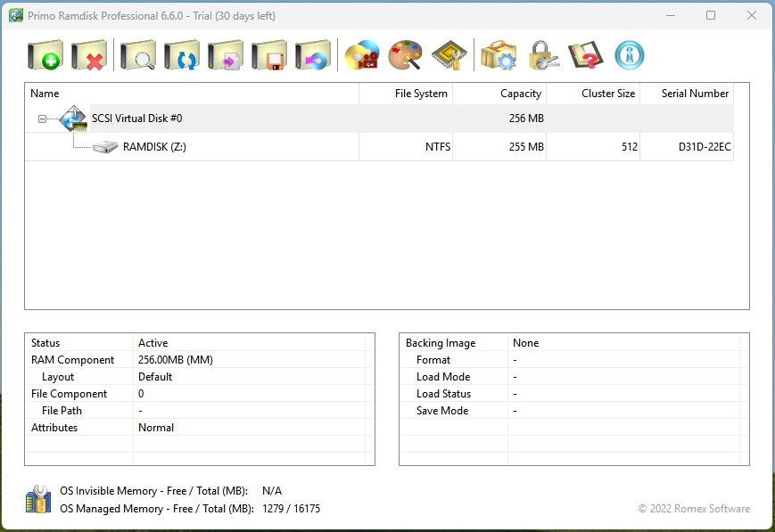Viewport: 775px width, 532px height.
Task: Delete the selected virtual disk
Action: (x=90, y=54)
